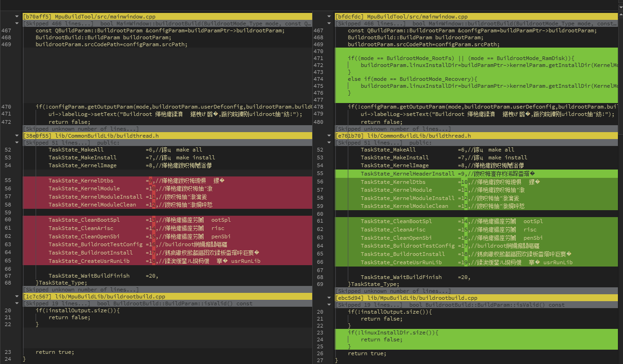This screenshot has height=364, width=623.
Task: Click the top panel scroll down arrow
Action: pyautogui.click(x=620, y=7)
